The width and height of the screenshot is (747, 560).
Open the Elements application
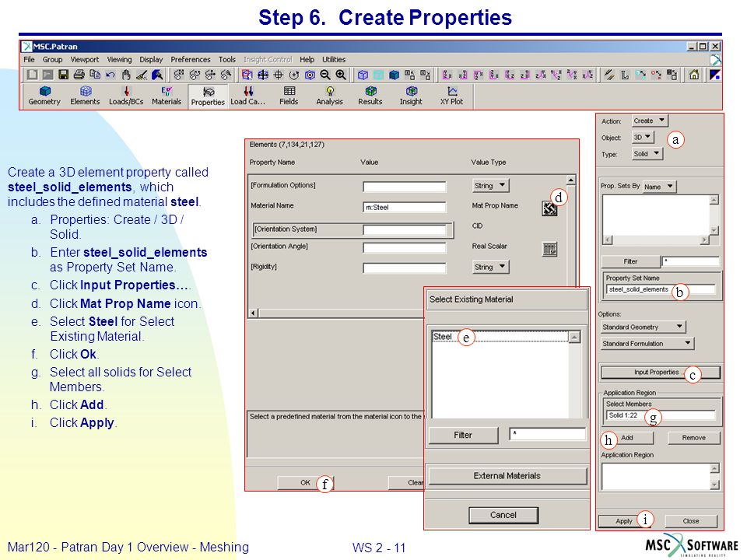[x=86, y=96]
